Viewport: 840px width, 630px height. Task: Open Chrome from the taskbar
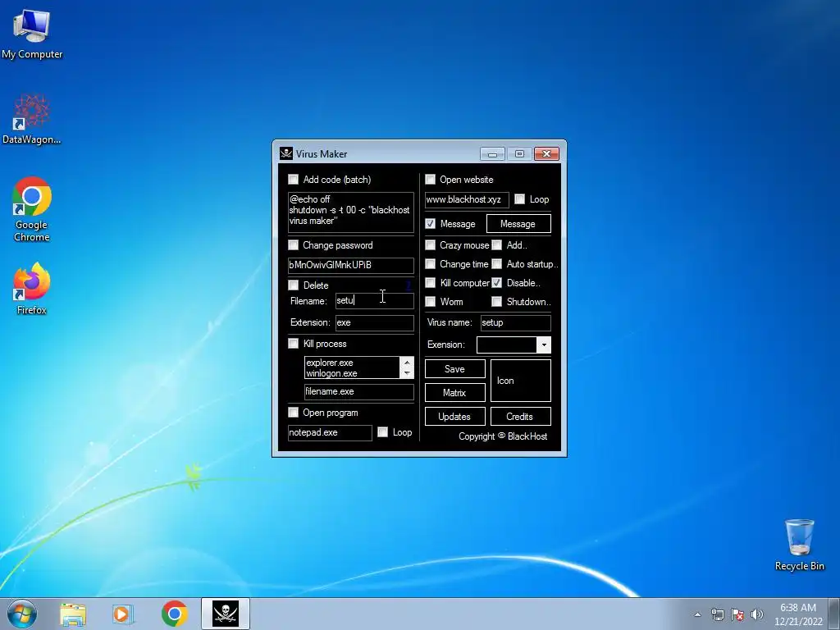(x=174, y=614)
